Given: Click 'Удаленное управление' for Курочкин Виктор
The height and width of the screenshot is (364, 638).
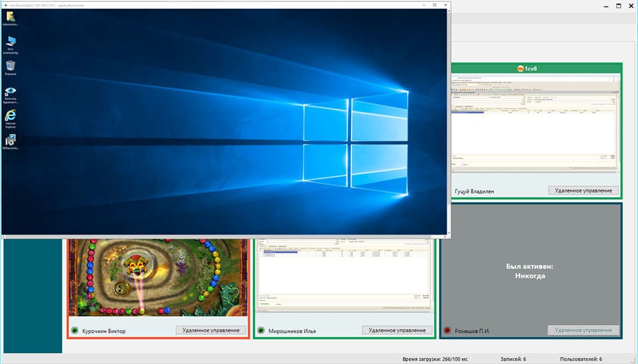Looking at the screenshot, I should (x=211, y=330).
